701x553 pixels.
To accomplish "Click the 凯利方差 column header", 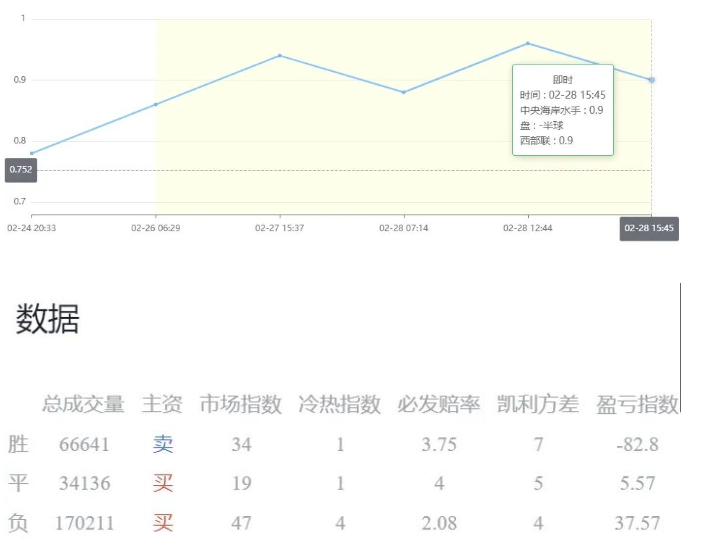I will coord(538,404).
